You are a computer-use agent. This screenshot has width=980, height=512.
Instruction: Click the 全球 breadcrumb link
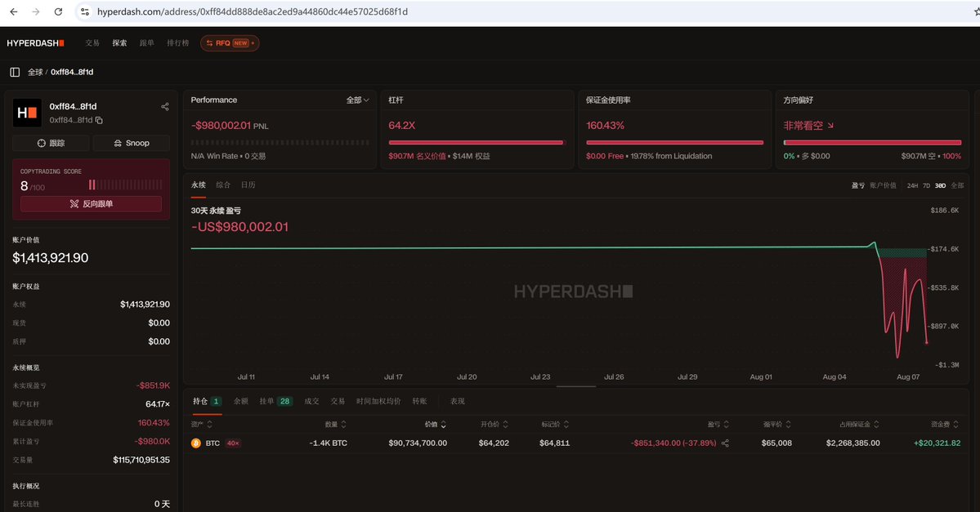pos(35,73)
